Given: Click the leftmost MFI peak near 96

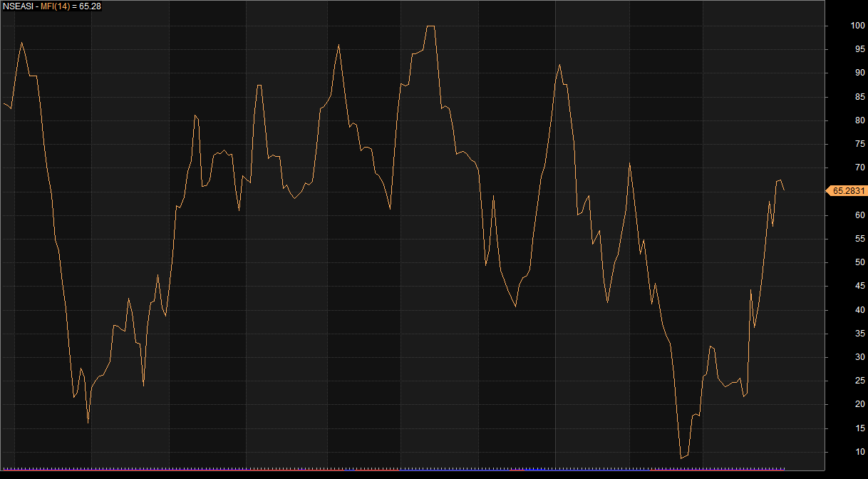Looking at the screenshot, I should (x=21, y=43).
